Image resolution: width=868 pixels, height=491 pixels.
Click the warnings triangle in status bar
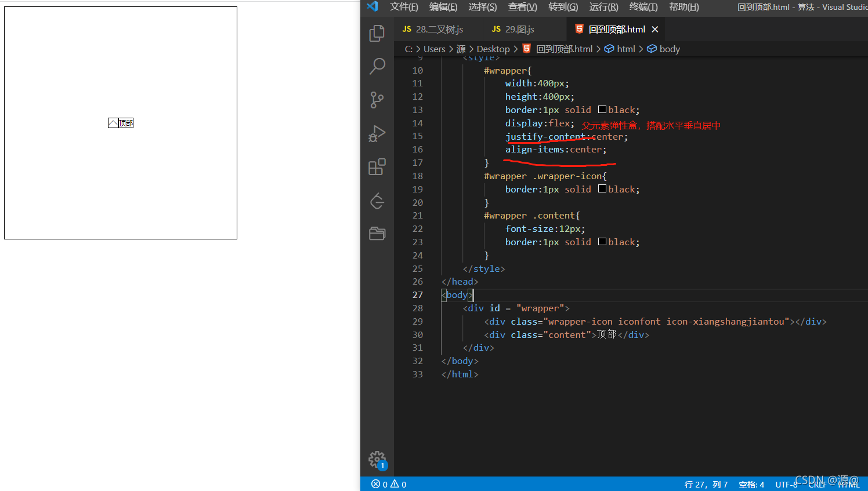[x=395, y=484]
